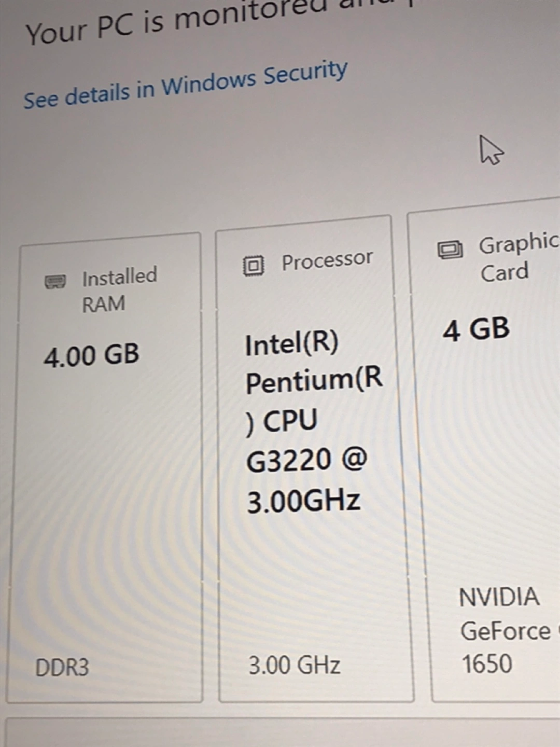Click the Pentium(R line of processor name
The width and height of the screenshot is (560, 747).
pos(314,381)
